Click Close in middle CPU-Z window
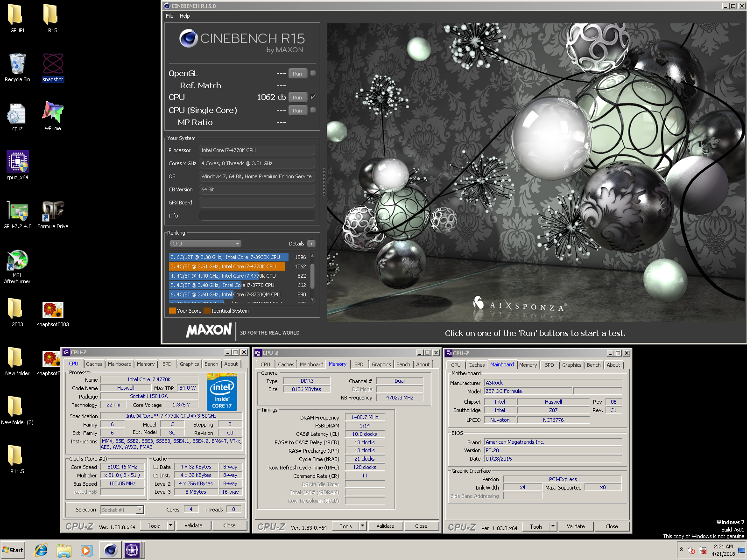This screenshot has height=560, width=747. click(x=421, y=526)
